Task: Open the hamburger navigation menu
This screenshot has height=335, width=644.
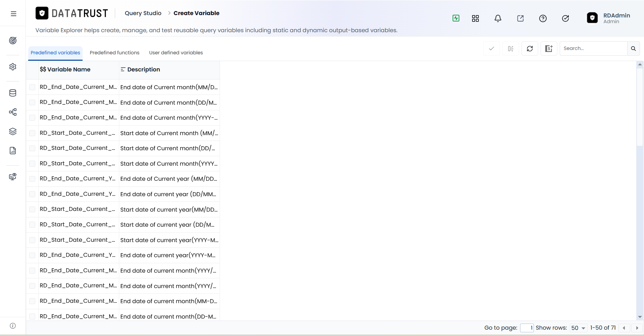Action: pos(13,14)
